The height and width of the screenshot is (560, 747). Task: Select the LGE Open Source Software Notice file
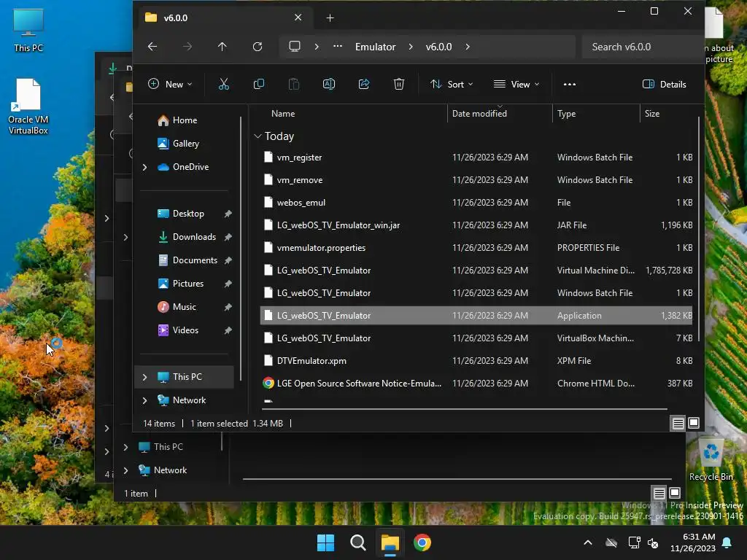pyautogui.click(x=476, y=384)
